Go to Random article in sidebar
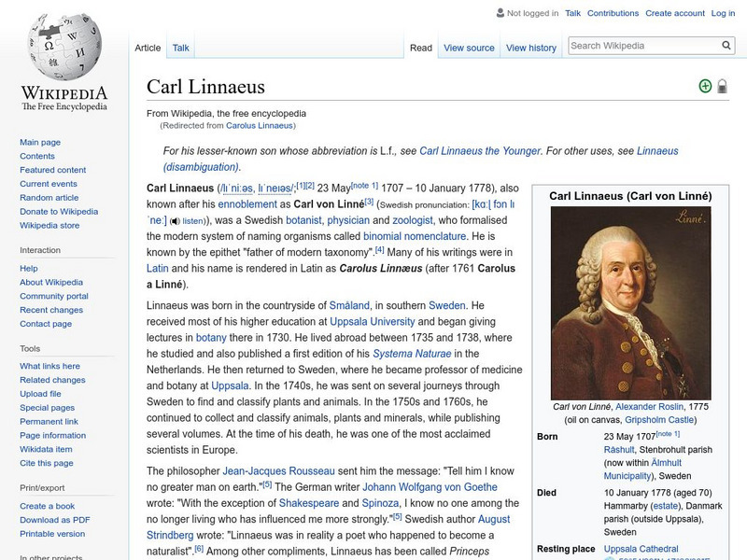 (49, 198)
